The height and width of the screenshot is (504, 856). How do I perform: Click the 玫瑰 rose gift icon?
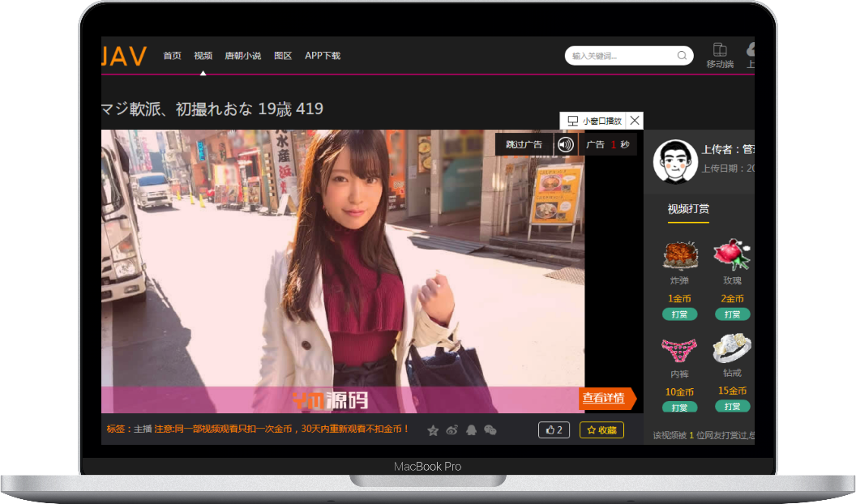tap(733, 254)
